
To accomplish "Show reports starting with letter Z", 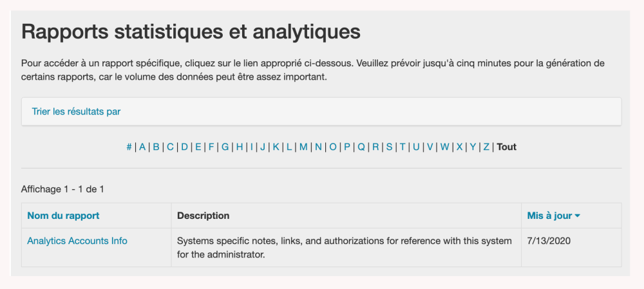I will (x=486, y=147).
